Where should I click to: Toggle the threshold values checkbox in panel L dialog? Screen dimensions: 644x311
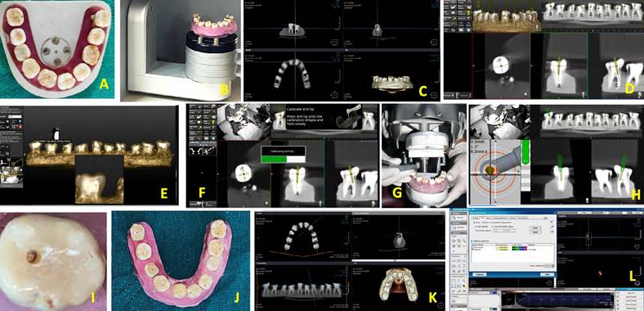tap(493, 226)
